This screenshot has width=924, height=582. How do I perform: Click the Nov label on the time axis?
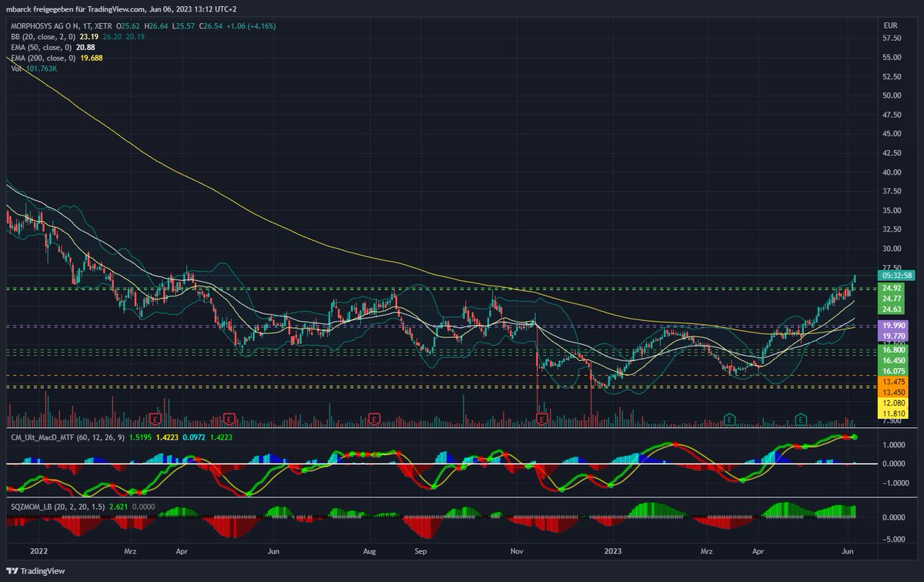tap(517, 552)
